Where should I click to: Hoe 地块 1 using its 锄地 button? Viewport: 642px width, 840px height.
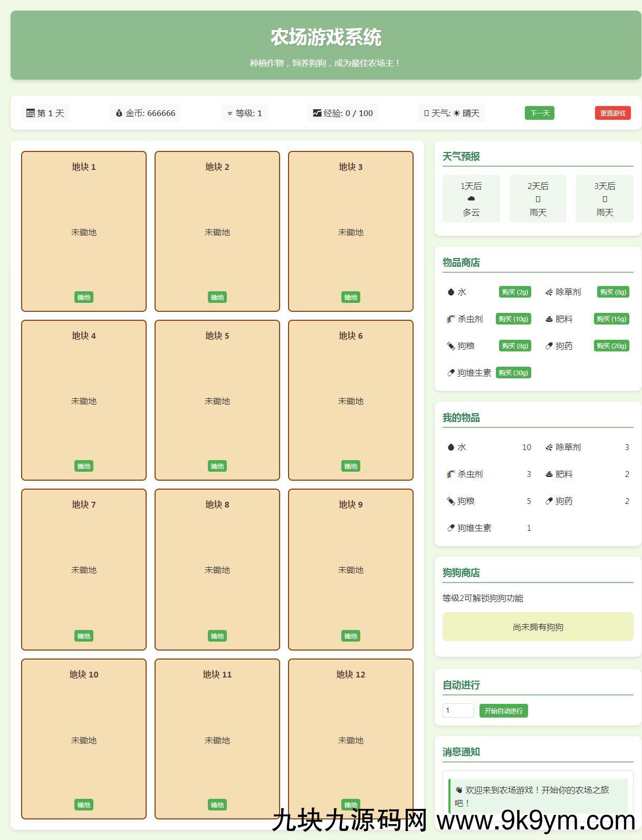84,298
